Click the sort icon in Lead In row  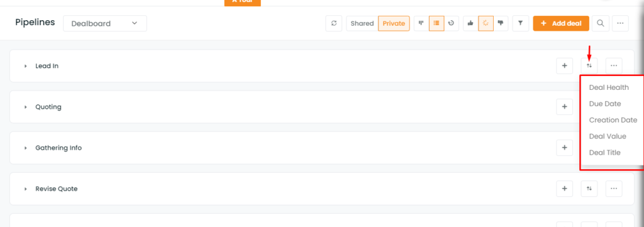tap(589, 65)
